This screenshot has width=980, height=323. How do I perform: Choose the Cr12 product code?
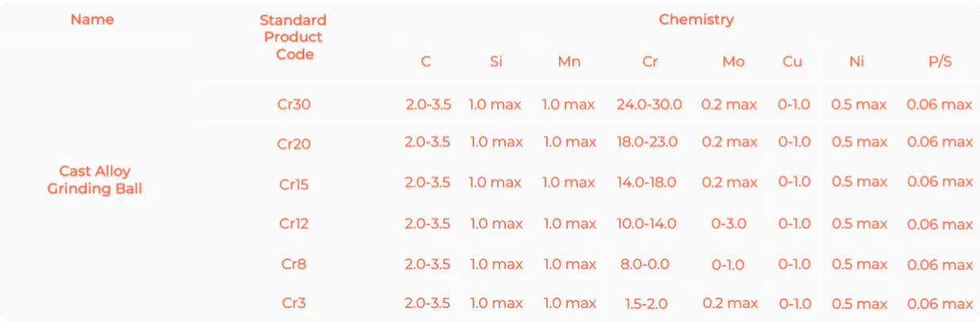[293, 224]
